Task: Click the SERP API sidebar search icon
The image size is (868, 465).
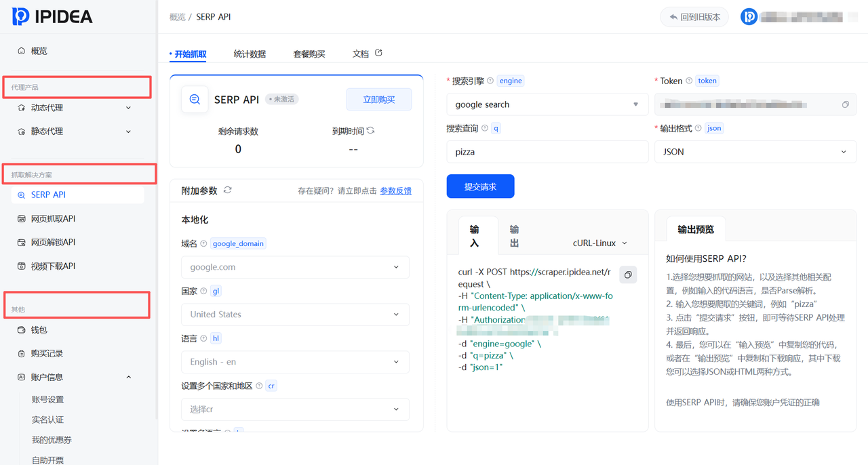Action: 21,195
